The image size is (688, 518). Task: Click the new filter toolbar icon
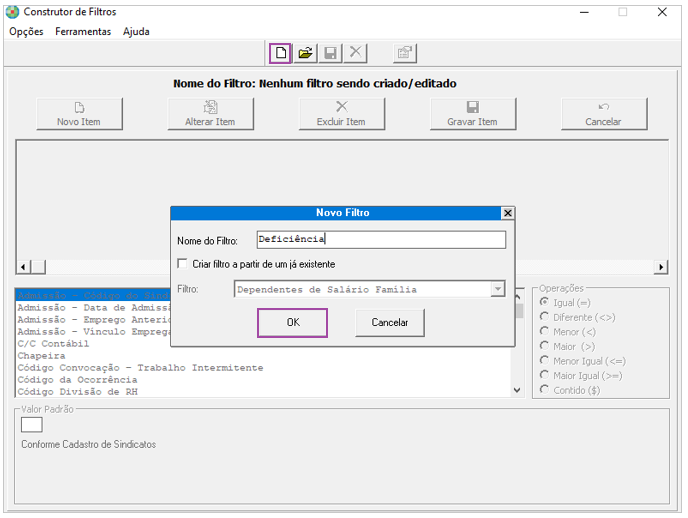tap(280, 53)
